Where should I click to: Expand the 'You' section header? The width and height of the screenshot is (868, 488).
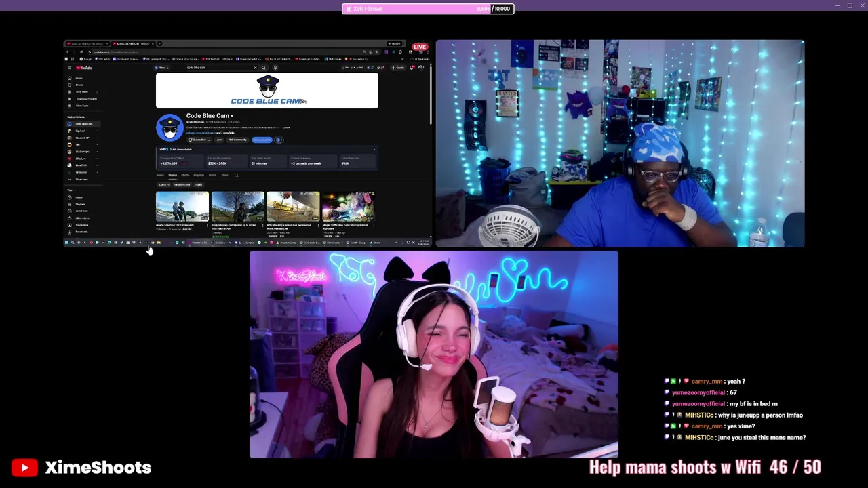point(71,190)
